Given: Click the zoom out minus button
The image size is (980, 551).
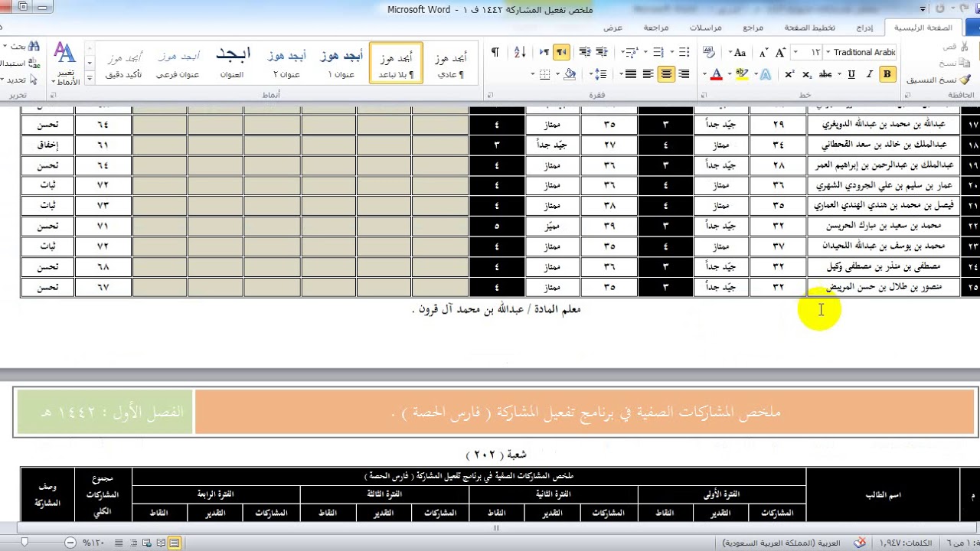Looking at the screenshot, I should point(70,543).
